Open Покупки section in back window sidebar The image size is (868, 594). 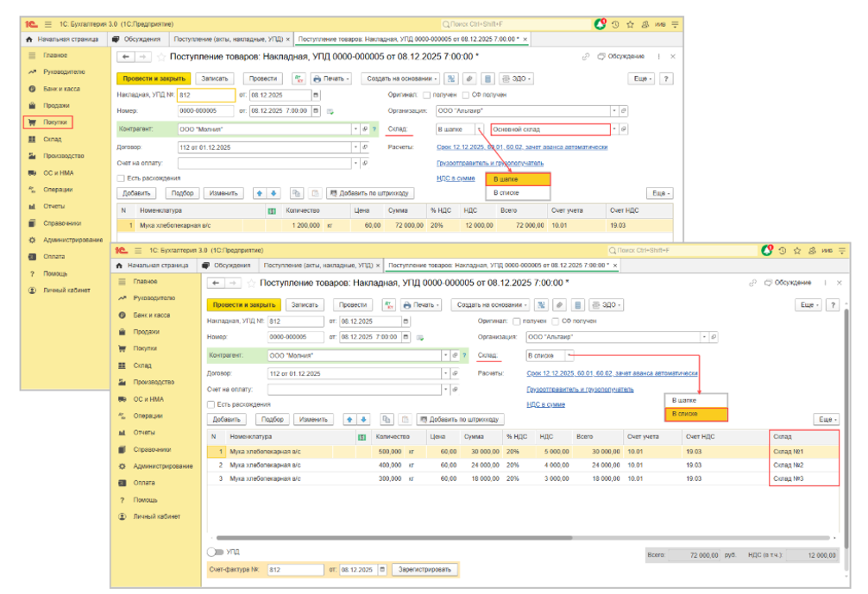click(x=48, y=122)
